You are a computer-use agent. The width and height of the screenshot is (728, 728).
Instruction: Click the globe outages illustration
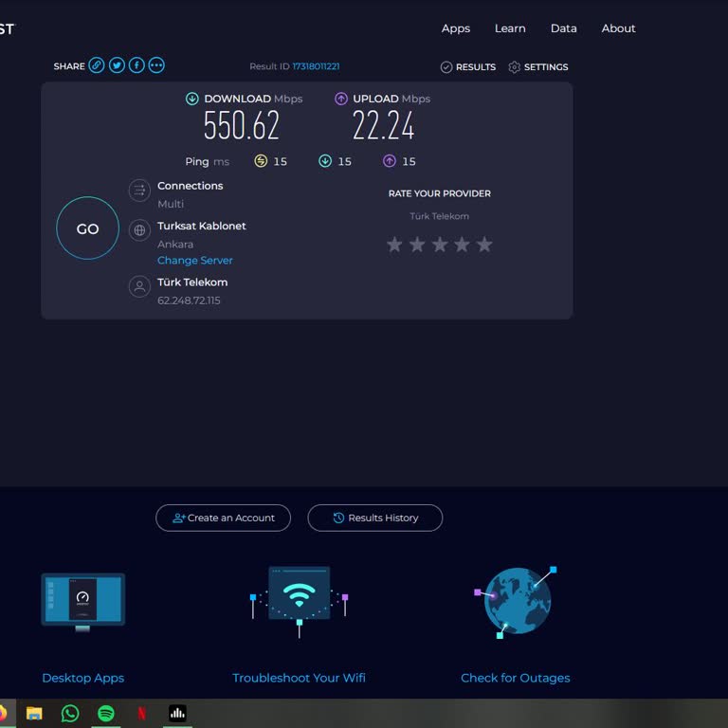tap(516, 602)
